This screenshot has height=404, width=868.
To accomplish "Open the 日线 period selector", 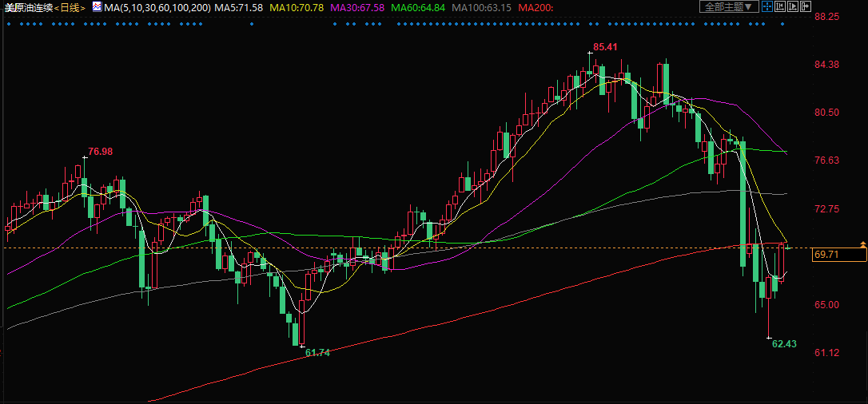I will 70,7.
